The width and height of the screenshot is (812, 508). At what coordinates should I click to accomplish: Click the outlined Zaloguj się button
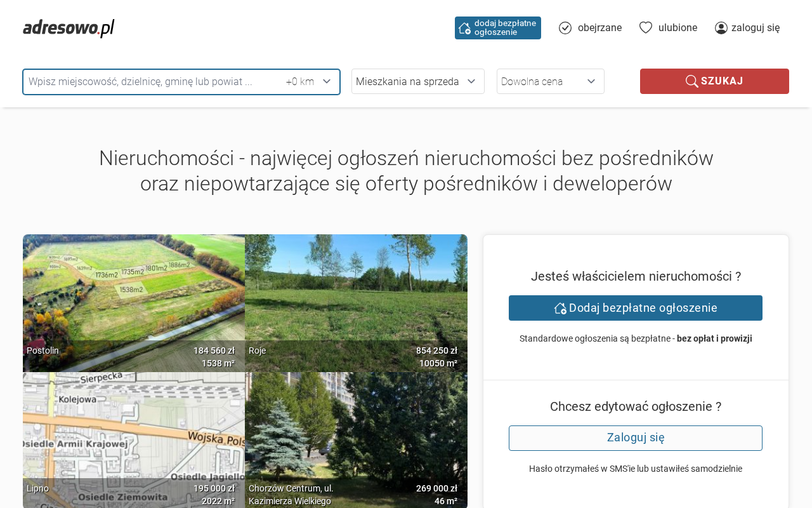[x=635, y=438]
